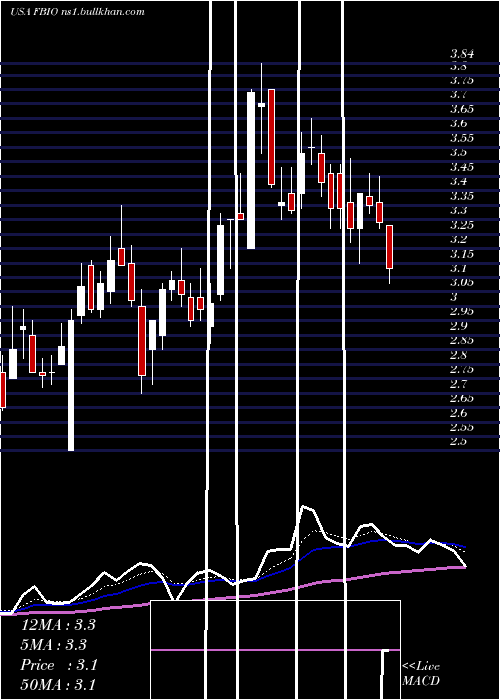Click the 2.75 price level label
The height and width of the screenshot is (700, 500).
pyautogui.click(x=462, y=370)
